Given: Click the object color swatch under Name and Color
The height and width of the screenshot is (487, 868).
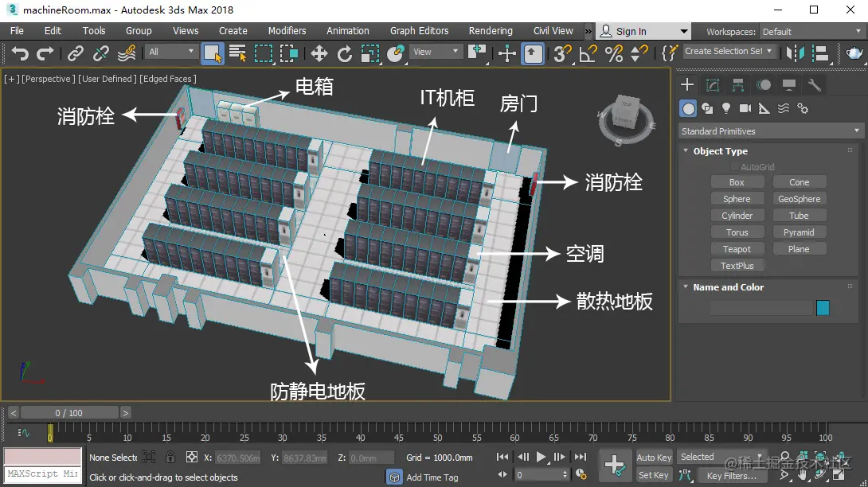Looking at the screenshot, I should 823,308.
